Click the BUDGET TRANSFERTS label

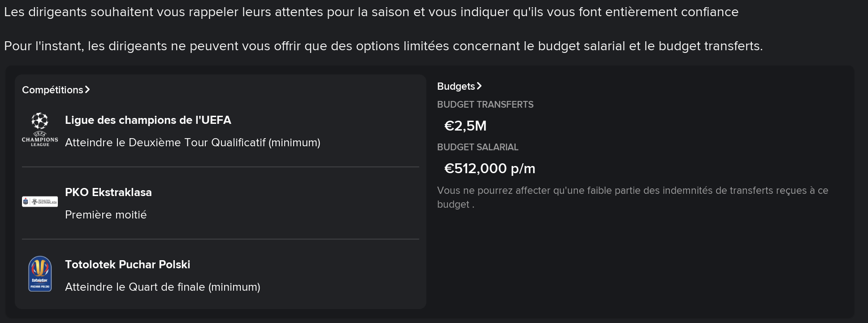[x=485, y=105]
